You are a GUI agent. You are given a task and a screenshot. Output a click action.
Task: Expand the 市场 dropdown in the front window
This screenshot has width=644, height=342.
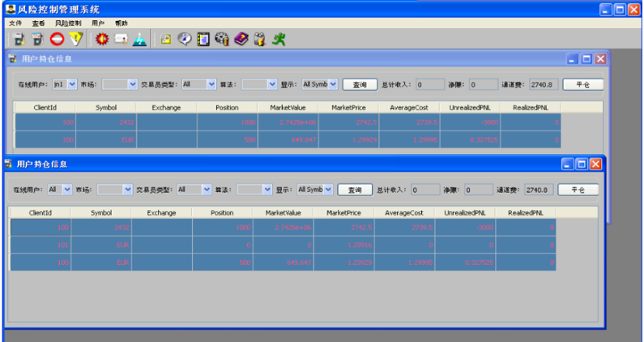pos(126,190)
